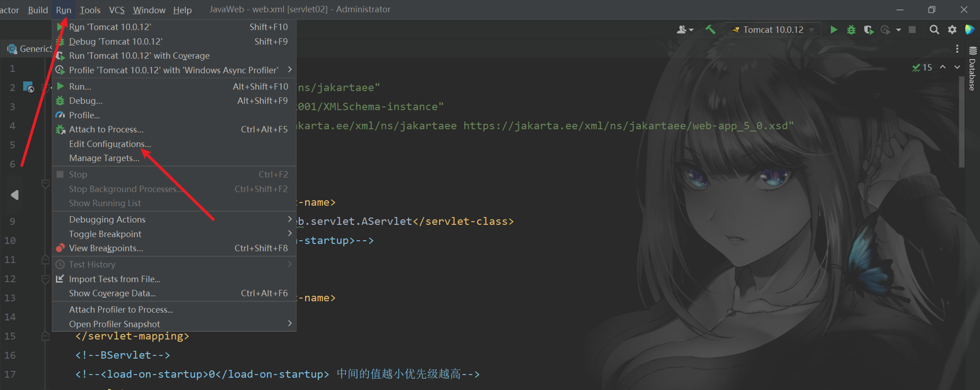This screenshot has height=390, width=980.
Task: Click the gutter icon on line 2
Action: coord(28,87)
